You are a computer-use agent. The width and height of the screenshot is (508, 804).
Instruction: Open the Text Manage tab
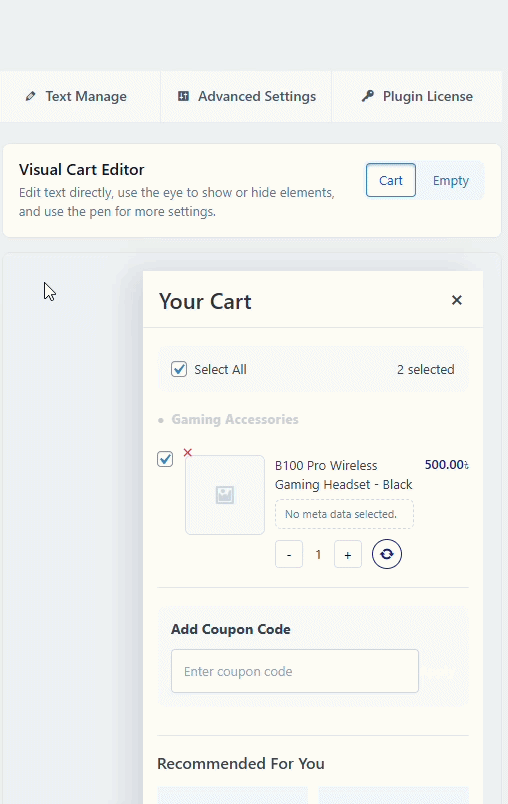coord(76,96)
